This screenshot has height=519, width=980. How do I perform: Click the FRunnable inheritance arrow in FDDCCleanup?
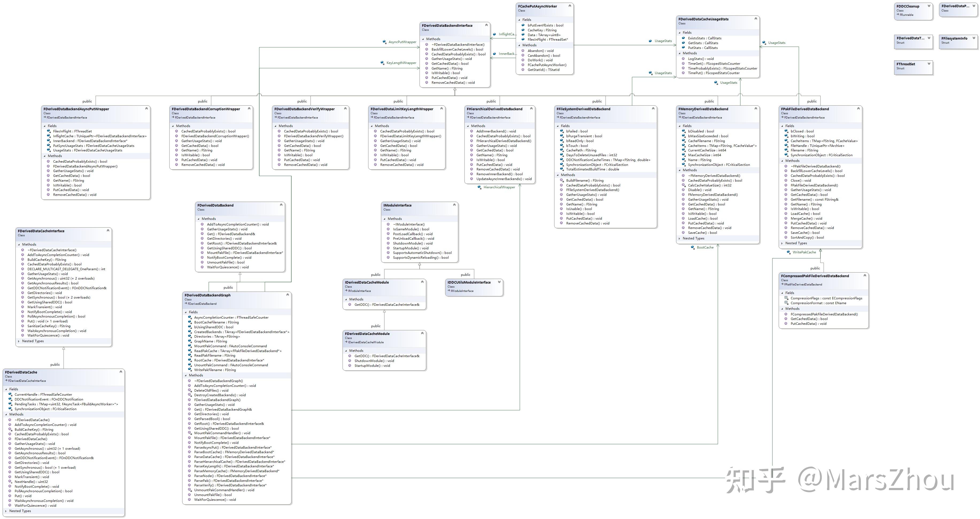pos(897,15)
